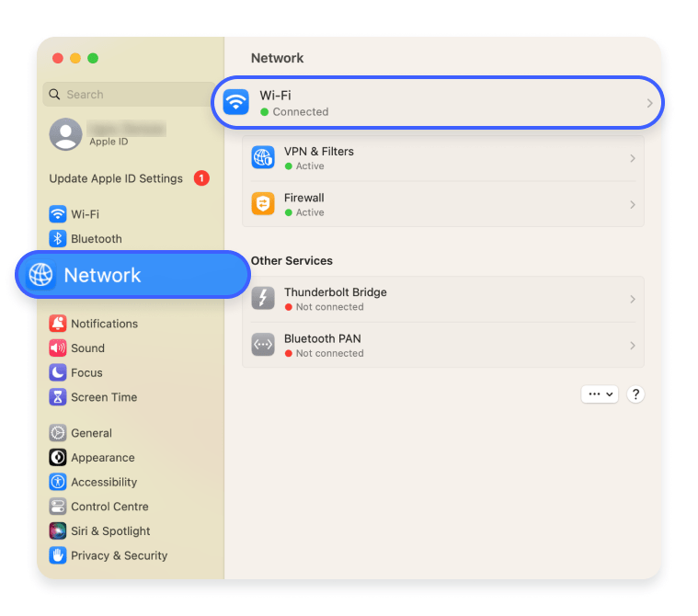Click the Wi-Fi icon in Network pane
The height and width of the screenshot is (616, 698).
click(x=236, y=102)
